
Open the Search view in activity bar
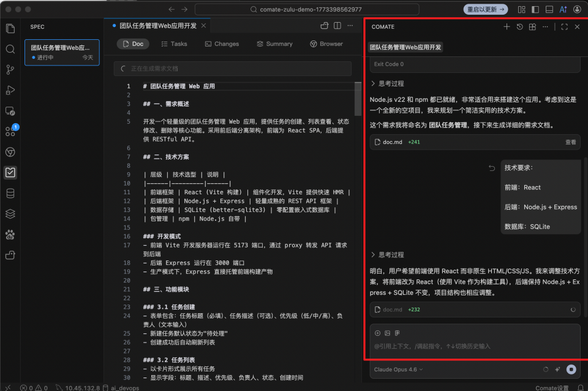click(10, 49)
